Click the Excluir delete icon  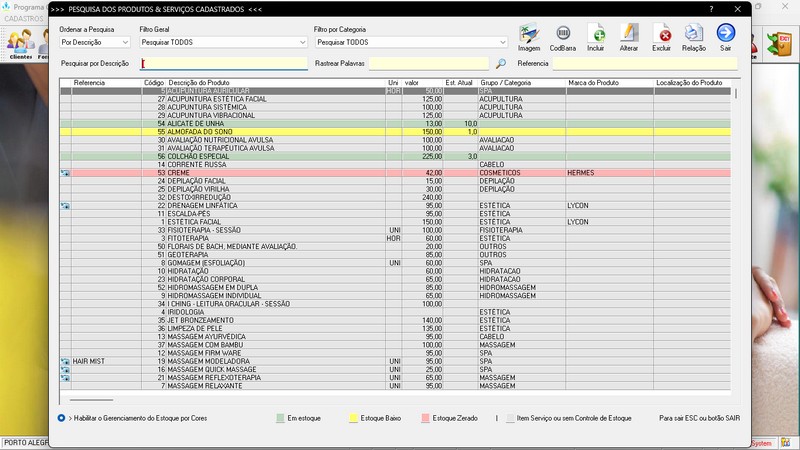tap(661, 33)
